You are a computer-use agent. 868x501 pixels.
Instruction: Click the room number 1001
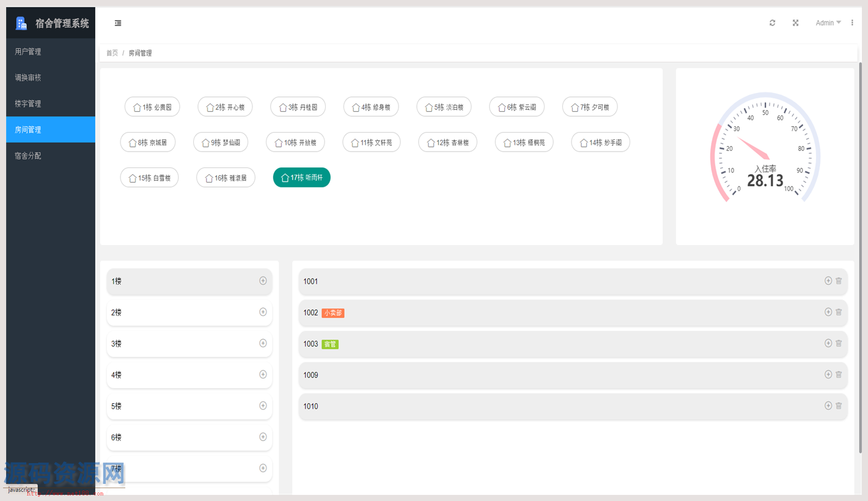[x=311, y=281]
